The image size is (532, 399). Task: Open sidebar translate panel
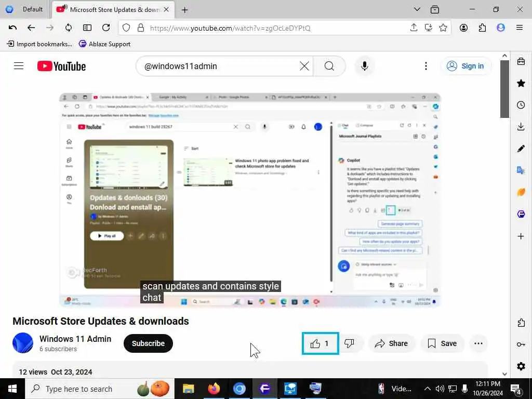[x=521, y=170]
